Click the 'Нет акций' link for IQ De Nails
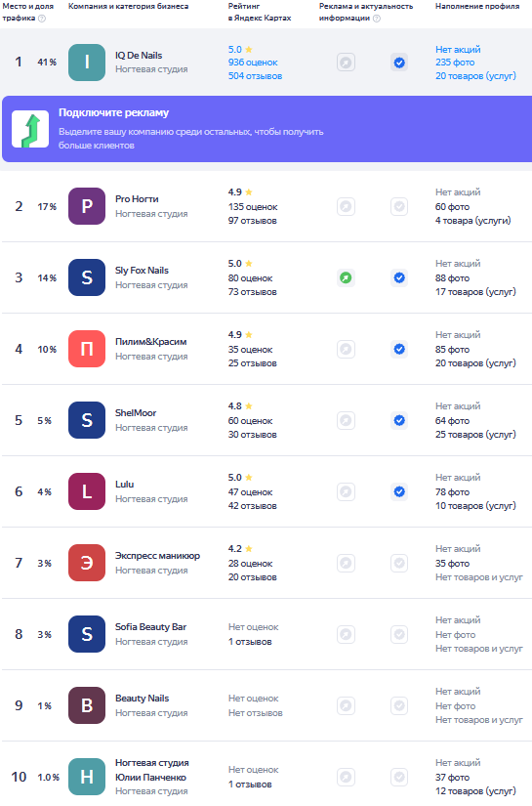 (458, 50)
